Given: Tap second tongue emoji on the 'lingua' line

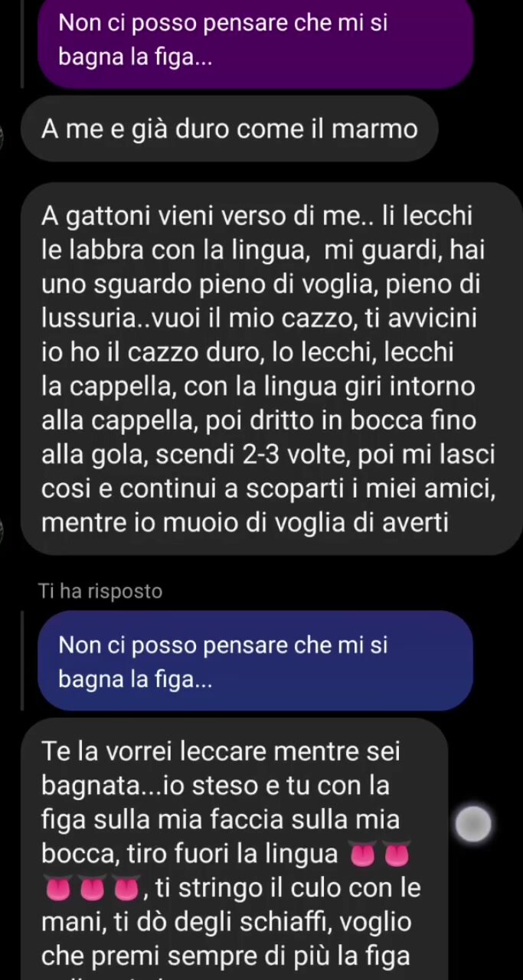Looking at the screenshot, I should [397, 854].
